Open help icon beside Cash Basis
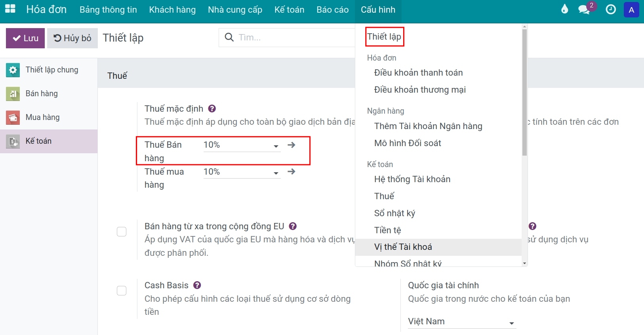This screenshot has height=335, width=644. [197, 285]
